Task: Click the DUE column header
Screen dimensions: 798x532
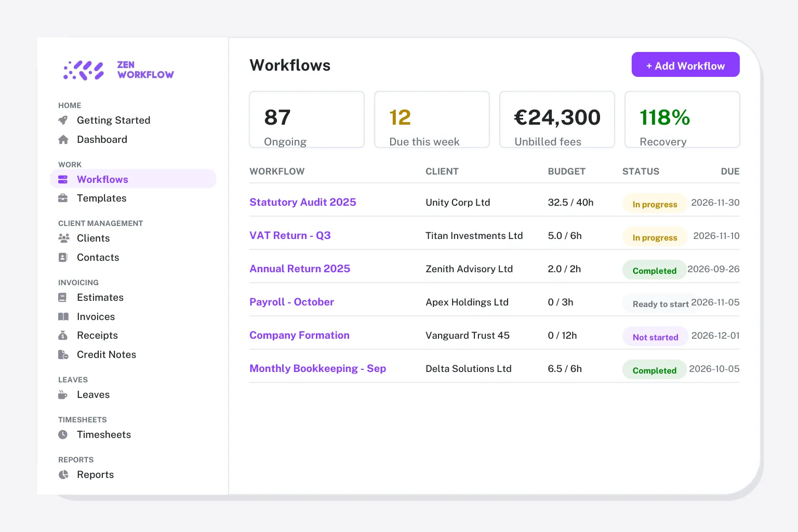Action: click(x=730, y=171)
